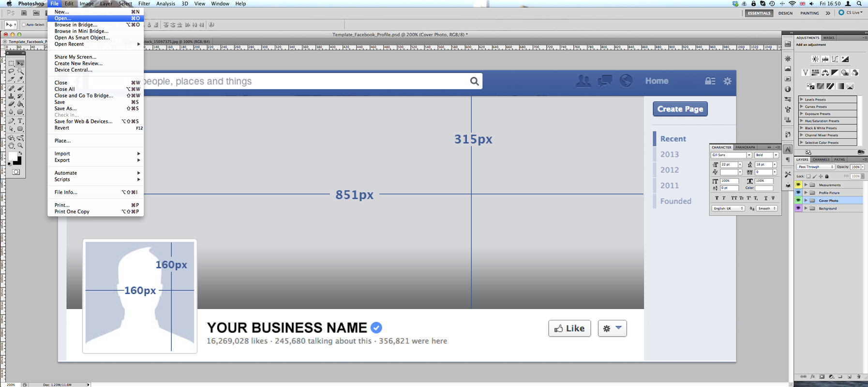The image size is (868, 387).
Task: Open the Smooth anti-aliasing dropdown
Action: (767, 208)
